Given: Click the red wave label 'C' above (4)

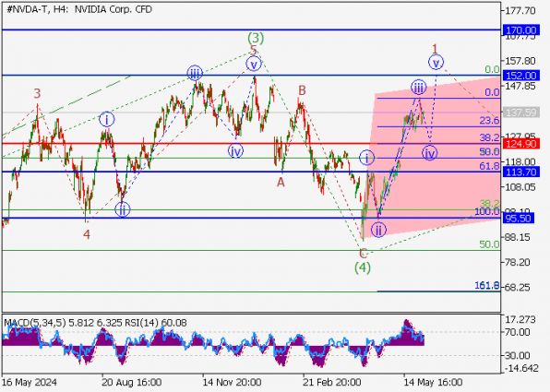Looking at the screenshot, I should (x=363, y=253).
